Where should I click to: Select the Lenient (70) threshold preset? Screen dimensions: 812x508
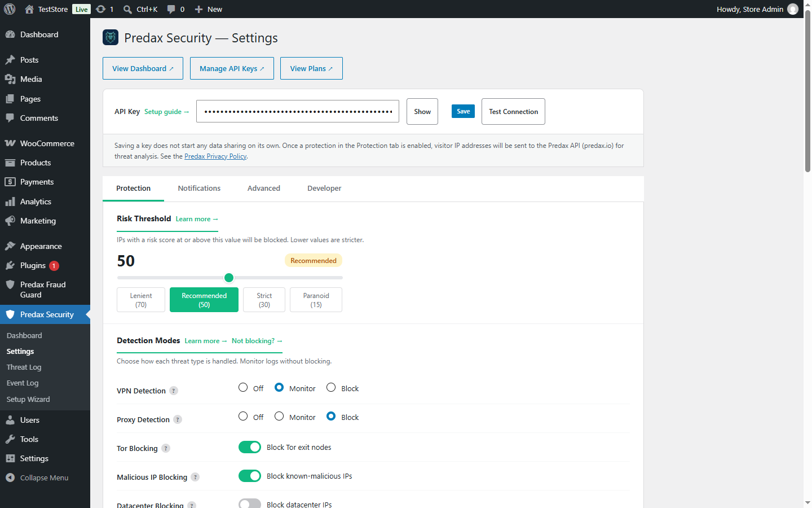(141, 300)
